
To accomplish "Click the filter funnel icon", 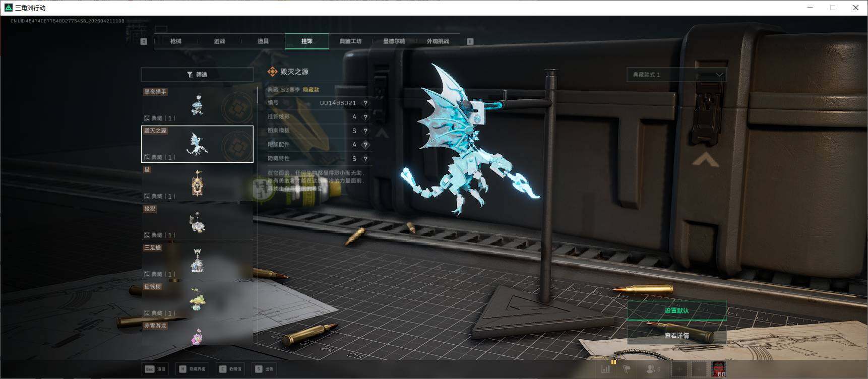I will 190,75.
